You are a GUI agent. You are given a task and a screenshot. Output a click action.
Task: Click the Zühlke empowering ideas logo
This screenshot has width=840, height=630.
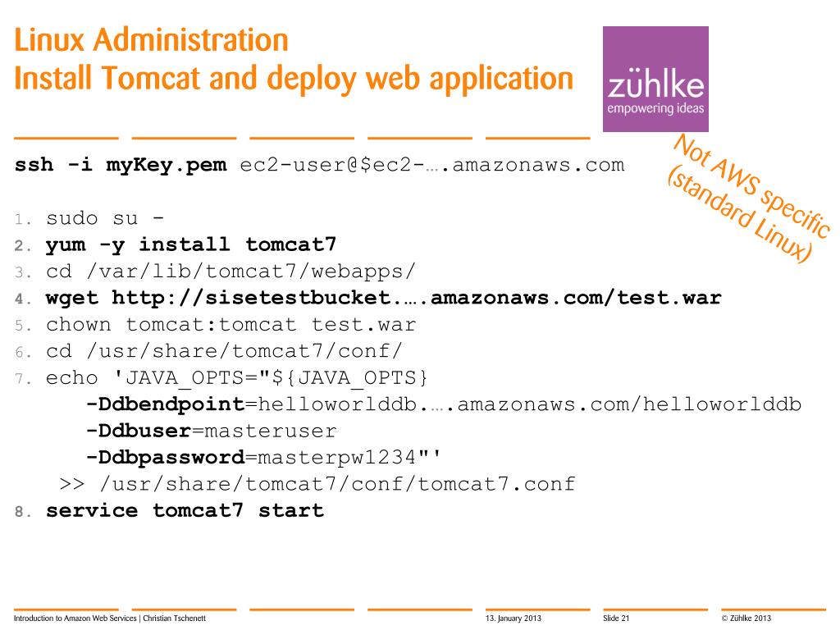point(655,79)
